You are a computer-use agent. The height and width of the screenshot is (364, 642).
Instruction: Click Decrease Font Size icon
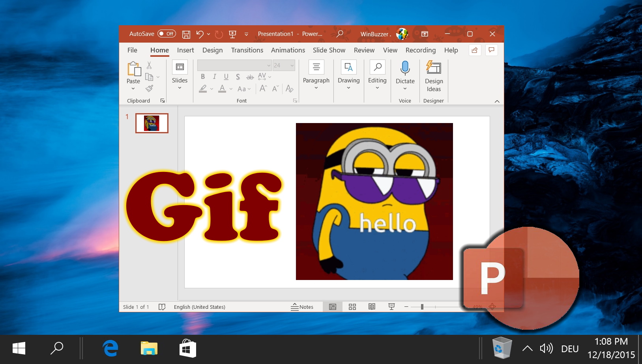[275, 88]
